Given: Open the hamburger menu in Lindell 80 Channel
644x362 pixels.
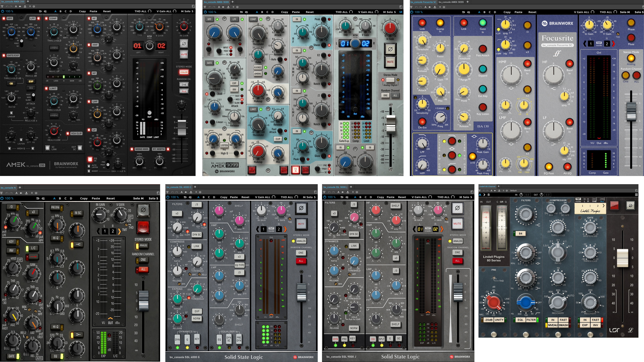Looking at the screenshot, I should [636, 195].
